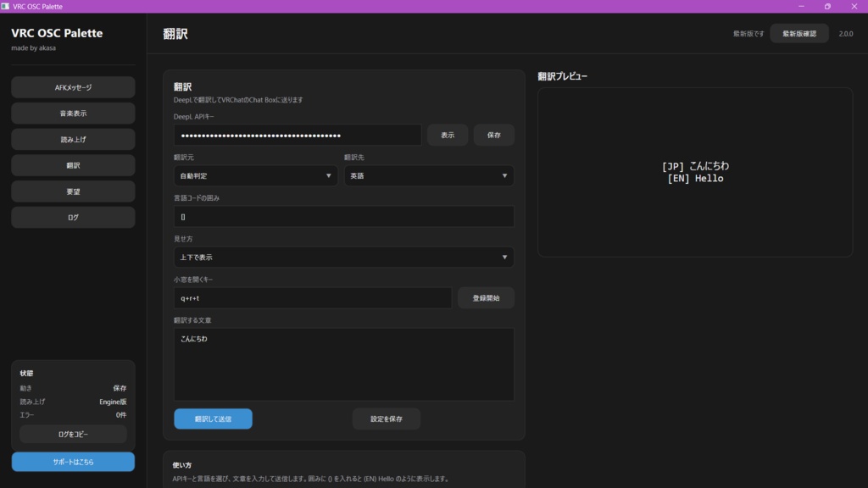Click the version text 2.0.0
868x488 pixels.
pos(845,34)
